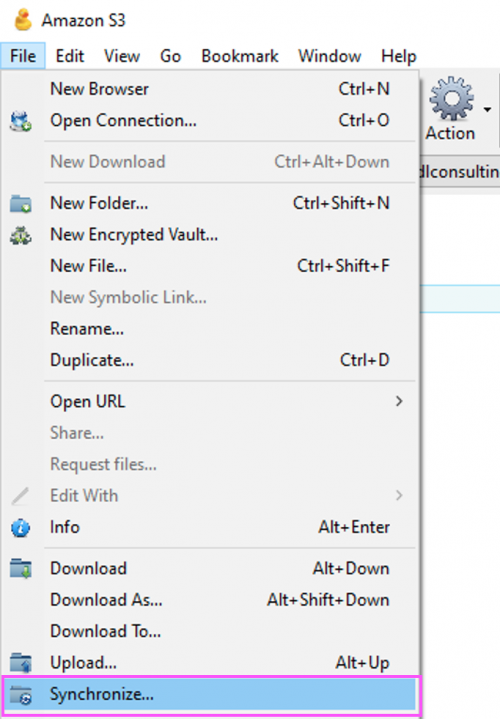Click the Synchronize folder icon
The image size is (500, 719).
point(21,695)
